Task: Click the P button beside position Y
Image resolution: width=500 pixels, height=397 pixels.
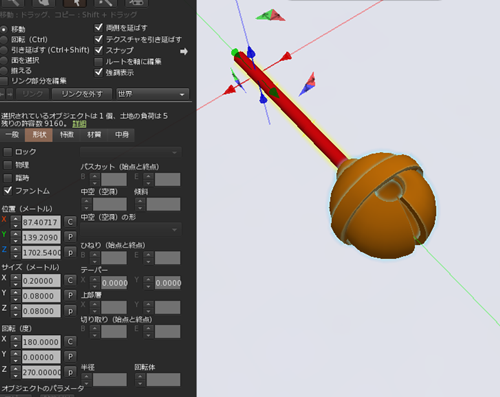Action: pos(70,237)
